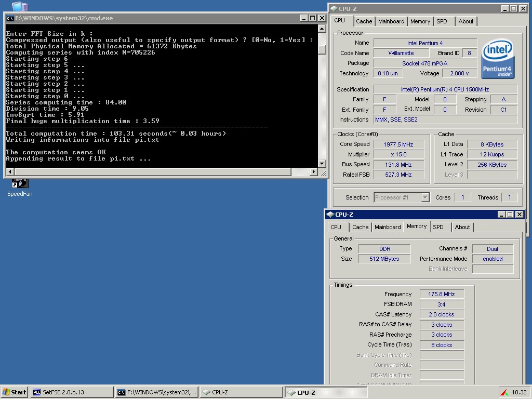532x399 pixels.
Task: Click the 12 Kuops L1 Trace value
Action: click(492, 154)
